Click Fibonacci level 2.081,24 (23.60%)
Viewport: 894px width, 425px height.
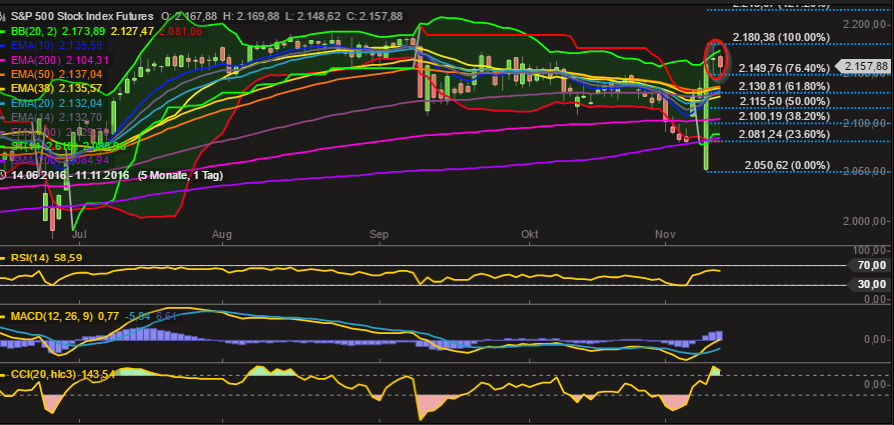pyautogui.click(x=783, y=134)
